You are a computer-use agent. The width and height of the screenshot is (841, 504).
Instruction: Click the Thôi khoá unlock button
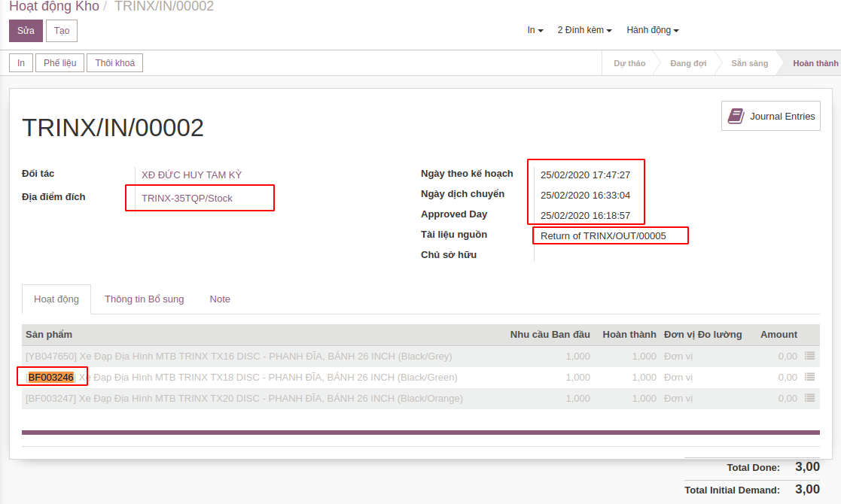click(x=114, y=62)
